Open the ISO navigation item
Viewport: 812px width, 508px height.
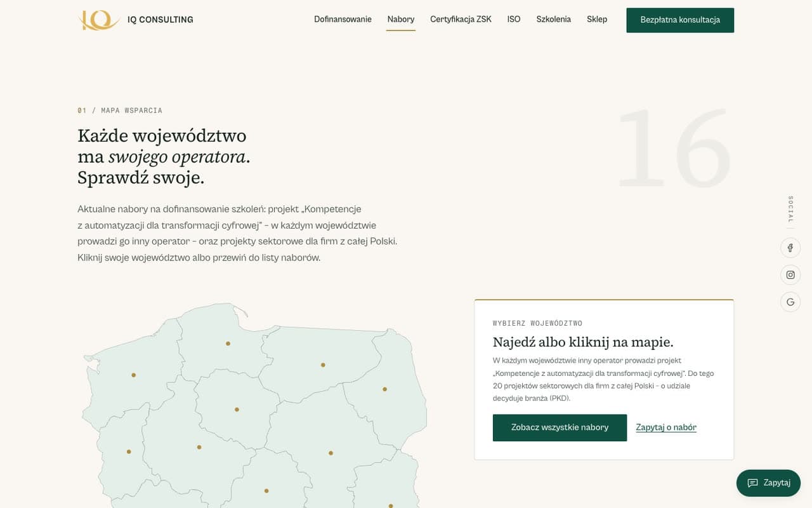[x=514, y=20]
